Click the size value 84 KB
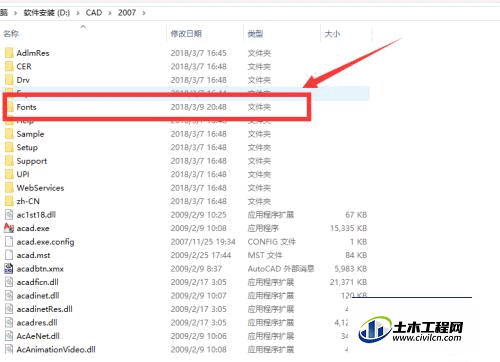This screenshot has height=362, width=500. point(356,255)
